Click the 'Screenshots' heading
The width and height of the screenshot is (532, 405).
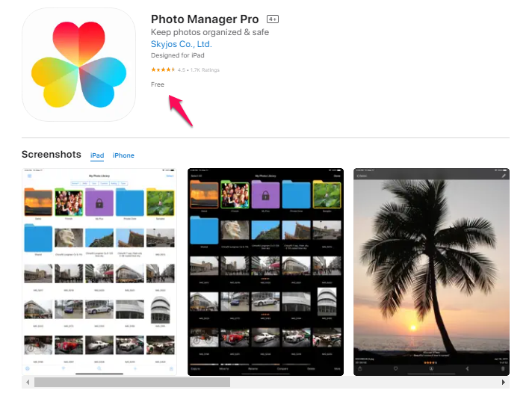[52, 155]
